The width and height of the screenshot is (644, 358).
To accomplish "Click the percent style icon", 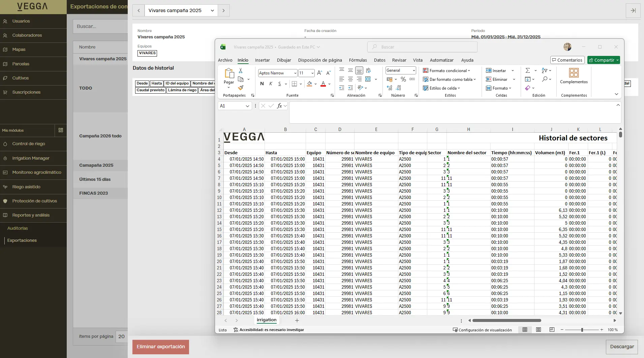I will pos(403,79).
